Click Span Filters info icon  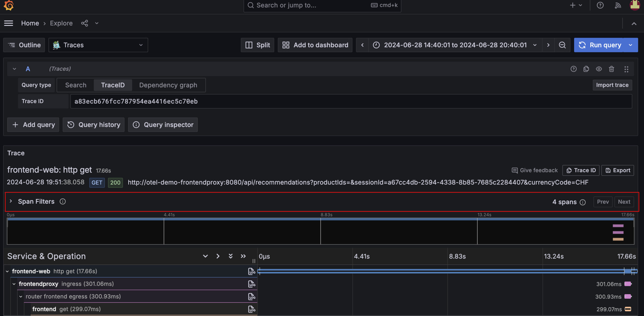pyautogui.click(x=63, y=201)
